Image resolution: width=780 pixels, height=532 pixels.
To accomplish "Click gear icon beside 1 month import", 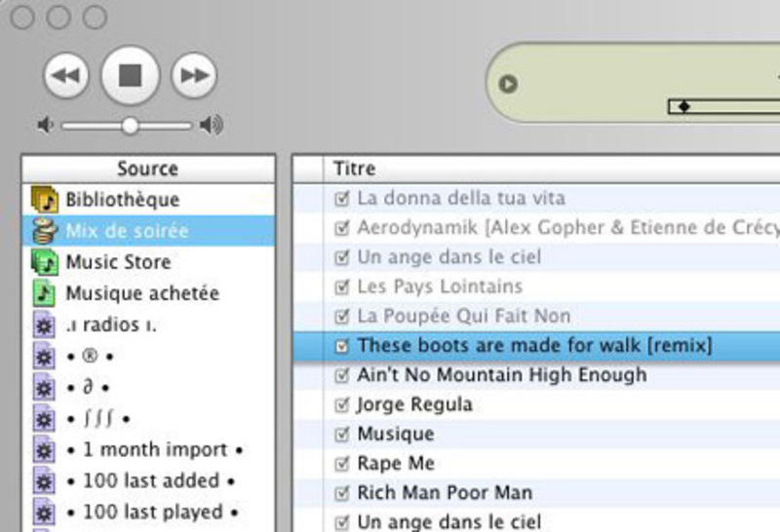I will coord(44,450).
